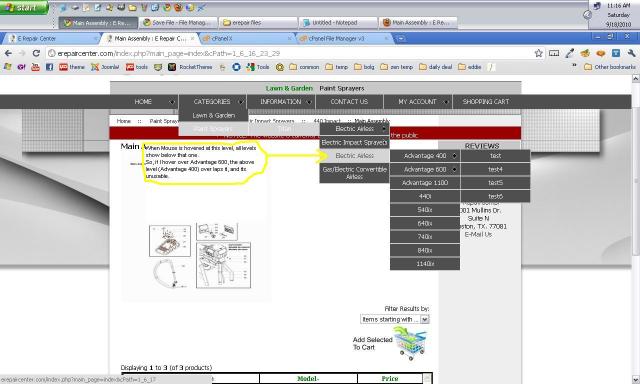Expand the Advantage 400 submenu arrow
The width and height of the screenshot is (640, 384).
pyautogui.click(x=455, y=156)
